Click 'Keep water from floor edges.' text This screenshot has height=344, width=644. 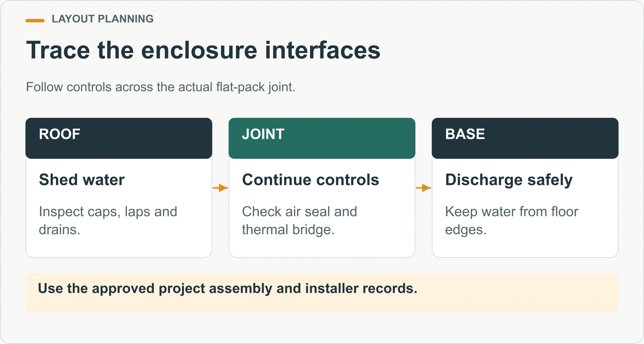pos(512,221)
